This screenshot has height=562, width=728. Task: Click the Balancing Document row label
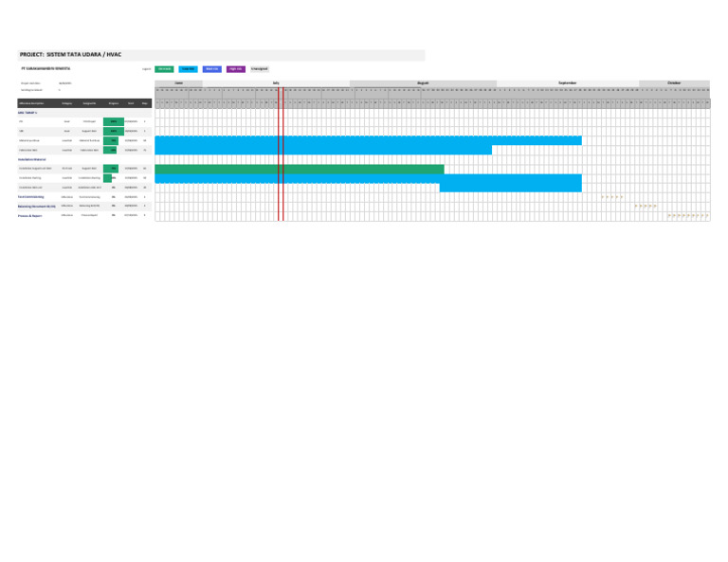tap(37, 206)
